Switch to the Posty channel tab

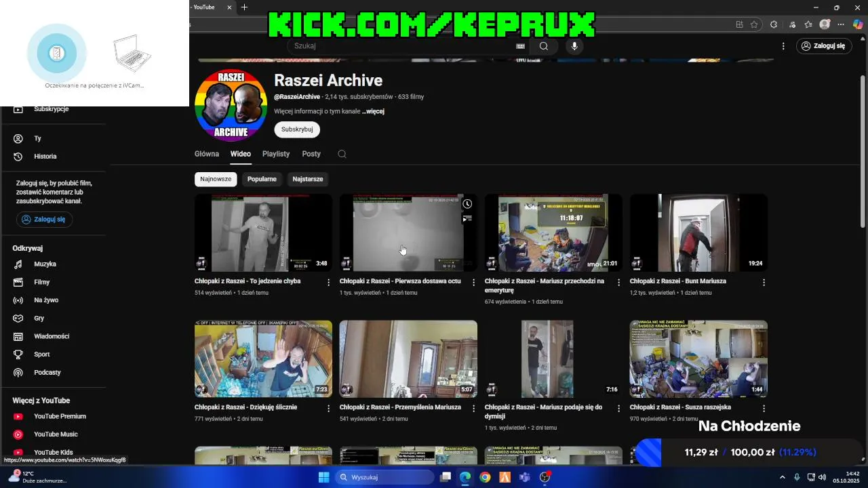click(311, 154)
